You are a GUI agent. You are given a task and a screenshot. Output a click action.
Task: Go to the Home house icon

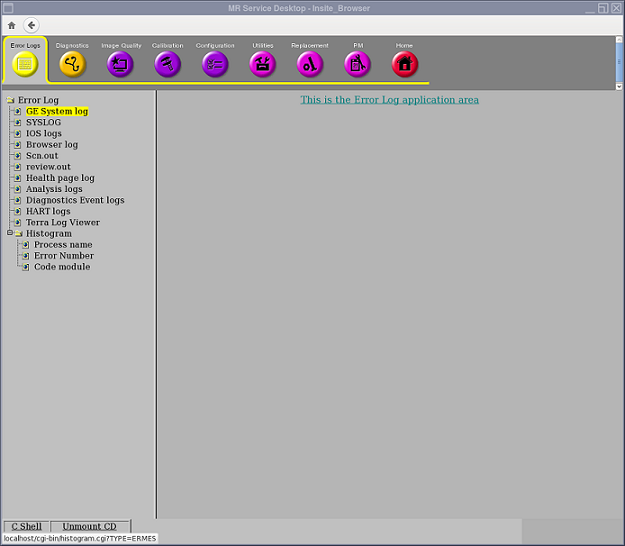[x=404, y=64]
